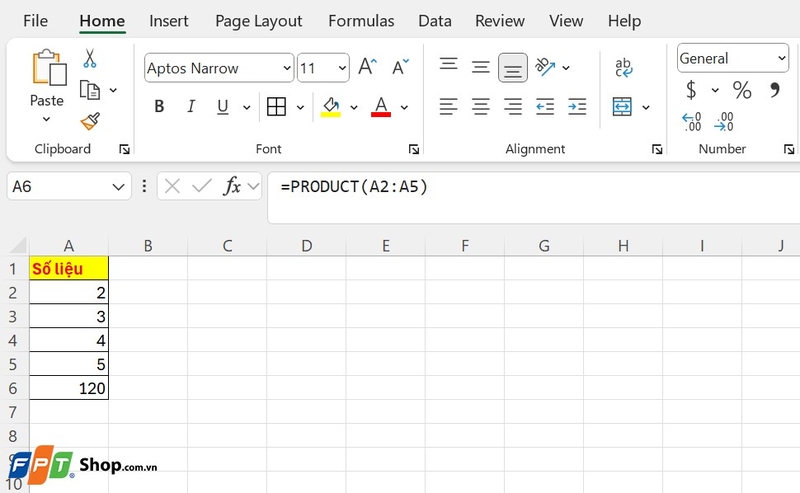The width and height of the screenshot is (800, 493).
Task: Open the General number format dropdown
Action: pyautogui.click(x=782, y=58)
